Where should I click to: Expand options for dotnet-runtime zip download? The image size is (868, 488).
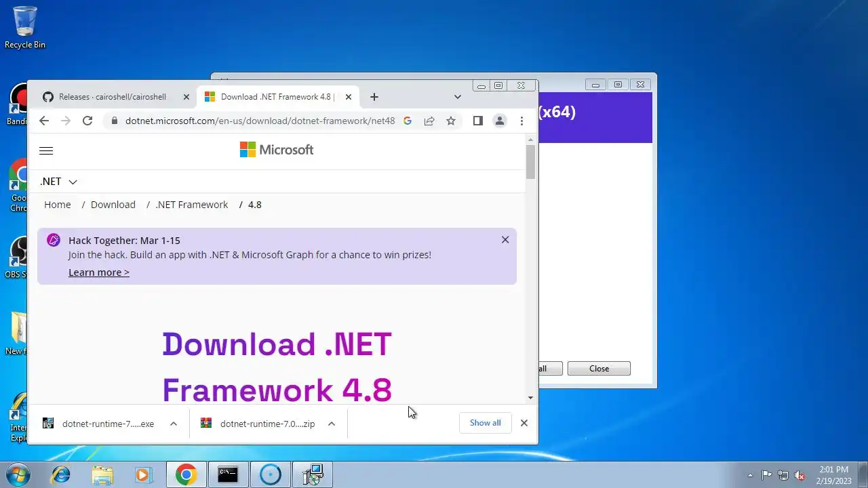[x=332, y=424]
